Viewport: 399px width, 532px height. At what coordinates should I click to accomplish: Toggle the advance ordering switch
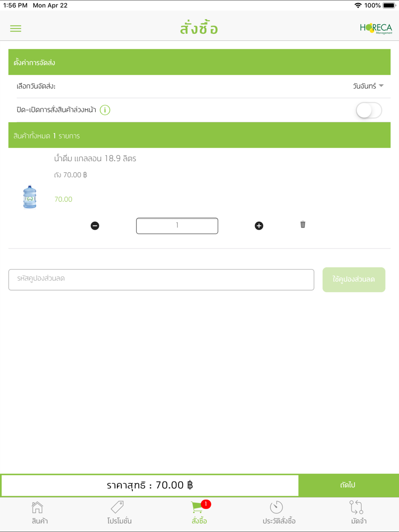tap(369, 110)
